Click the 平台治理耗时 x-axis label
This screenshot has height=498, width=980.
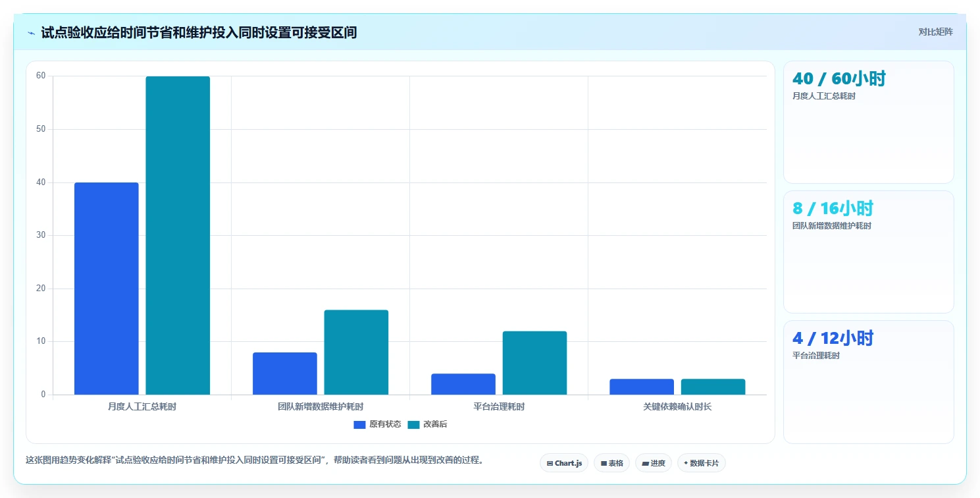[x=499, y=406]
